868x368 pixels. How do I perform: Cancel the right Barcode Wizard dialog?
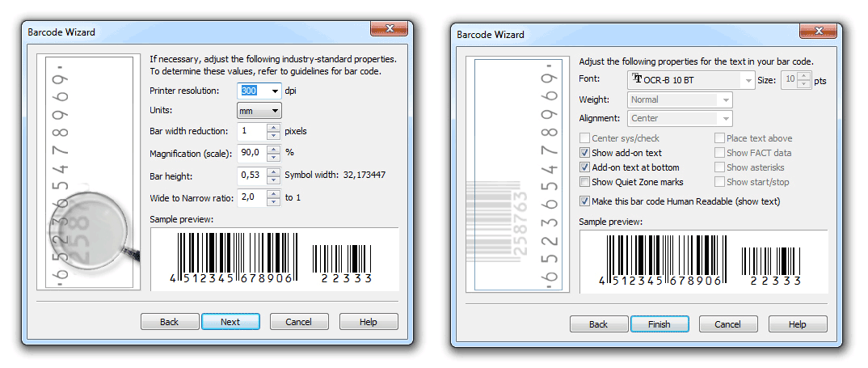727,324
